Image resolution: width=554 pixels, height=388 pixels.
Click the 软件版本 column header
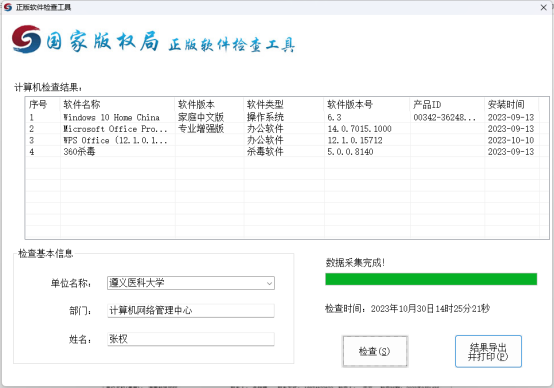[209, 105]
